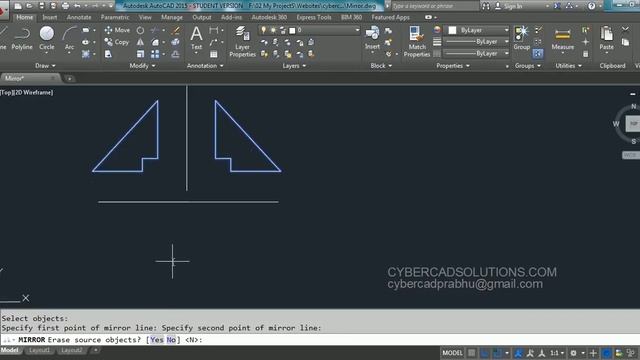Toggle layer freeze sun icon
Viewport: 640px width, 360px height.
(x=273, y=30)
